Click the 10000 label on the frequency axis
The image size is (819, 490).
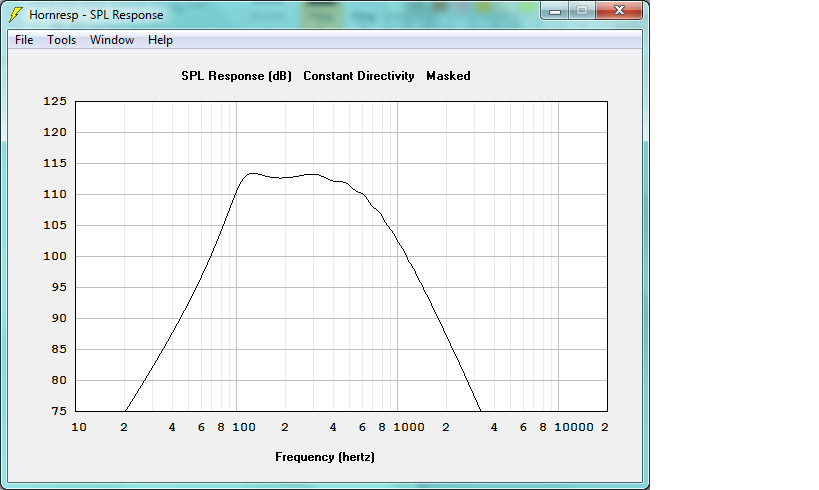click(x=574, y=427)
